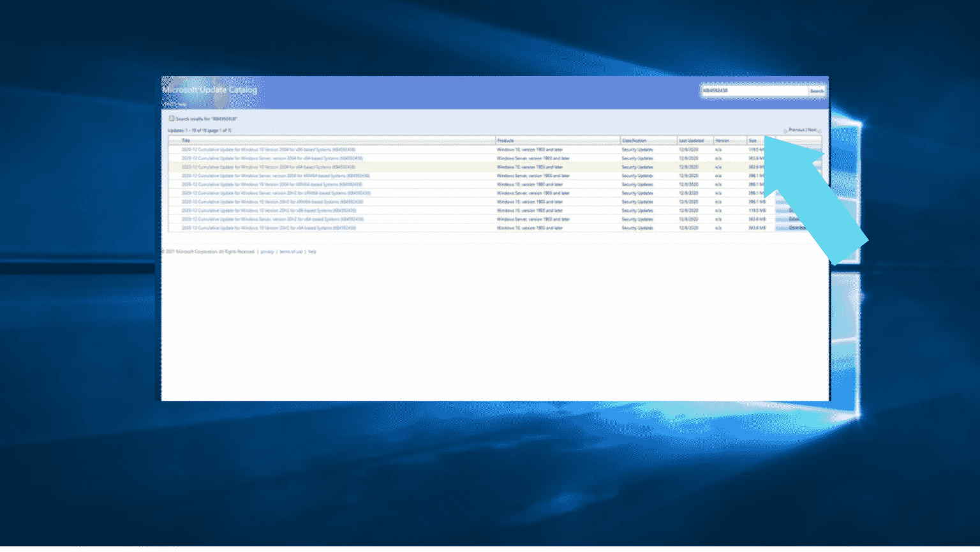This screenshot has width=980, height=552.
Task: Open Windows Server version 2004 ARM64-based update link
Action: (x=276, y=175)
